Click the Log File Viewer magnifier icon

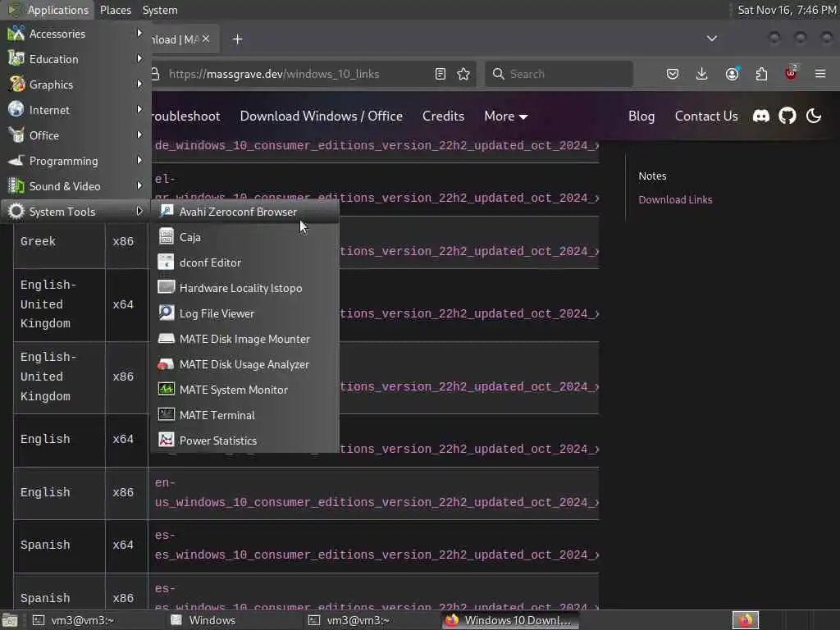[x=166, y=313]
